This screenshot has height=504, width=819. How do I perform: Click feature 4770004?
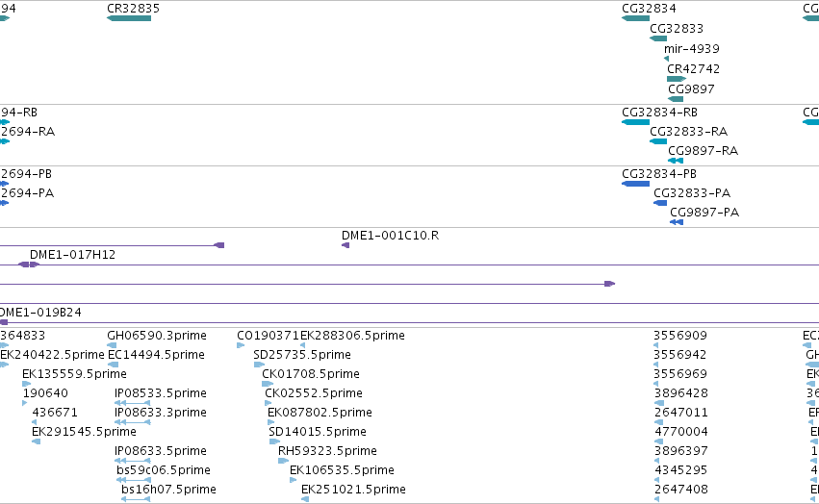point(657,441)
